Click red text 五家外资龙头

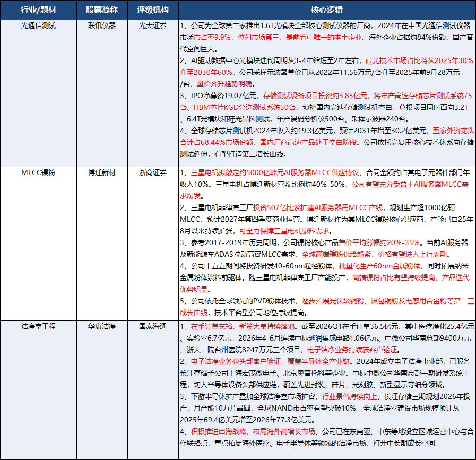pos(453,131)
